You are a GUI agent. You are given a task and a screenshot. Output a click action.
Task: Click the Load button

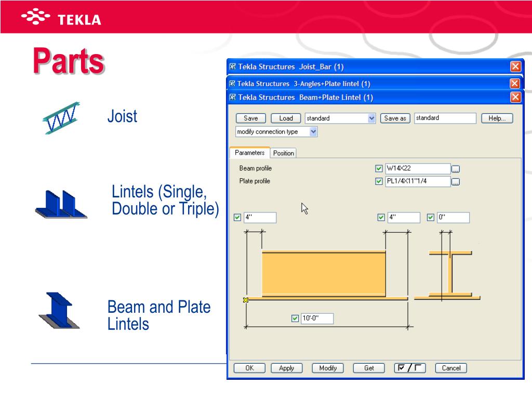pos(286,118)
